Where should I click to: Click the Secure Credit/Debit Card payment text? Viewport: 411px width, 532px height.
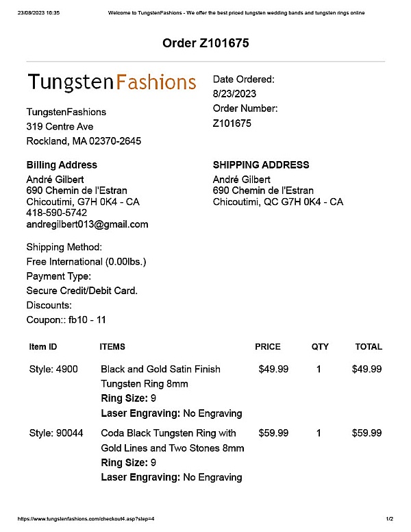coord(82,291)
